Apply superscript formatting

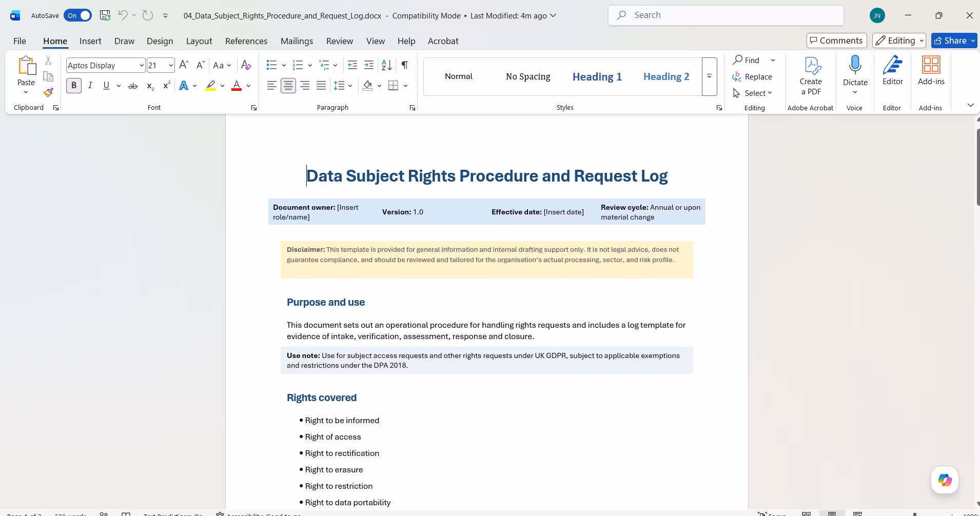click(x=166, y=86)
